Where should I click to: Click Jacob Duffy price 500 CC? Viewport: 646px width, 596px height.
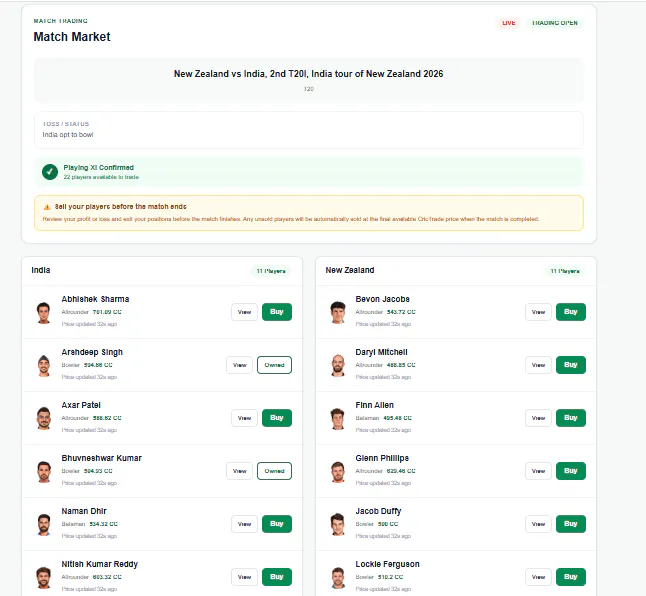point(388,524)
